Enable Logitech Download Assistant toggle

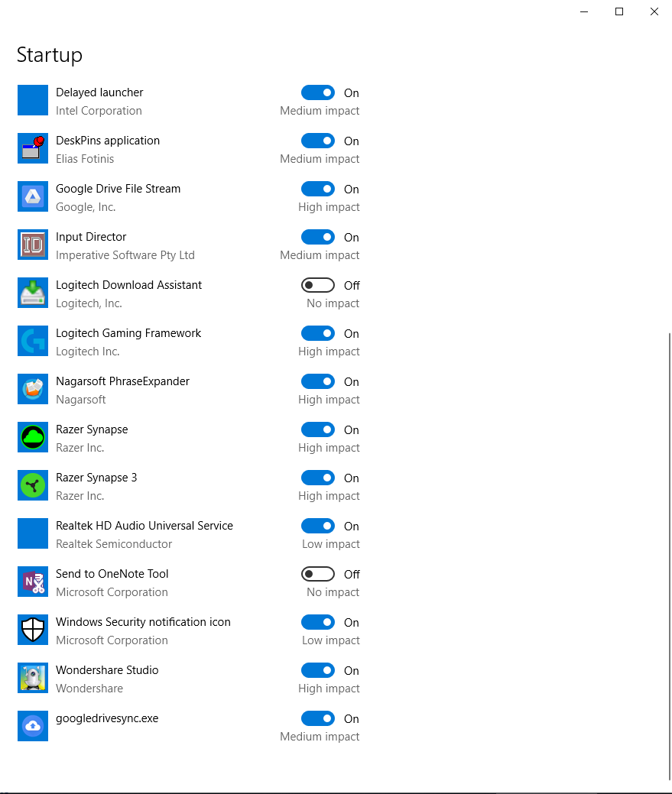[318, 285]
